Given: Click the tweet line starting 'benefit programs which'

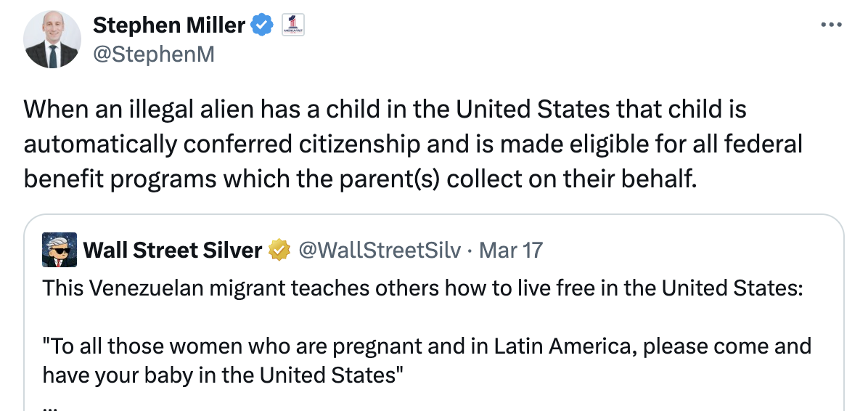Looking at the screenshot, I should pos(359,178).
